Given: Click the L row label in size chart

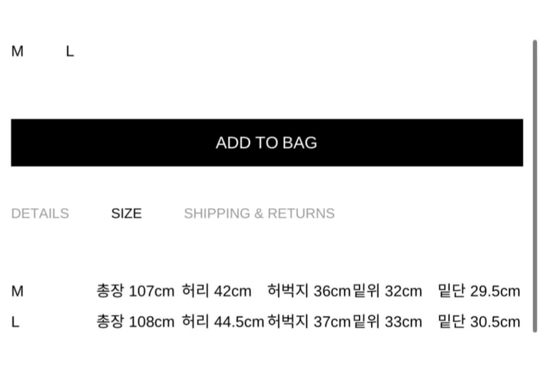Looking at the screenshot, I should point(15,322).
